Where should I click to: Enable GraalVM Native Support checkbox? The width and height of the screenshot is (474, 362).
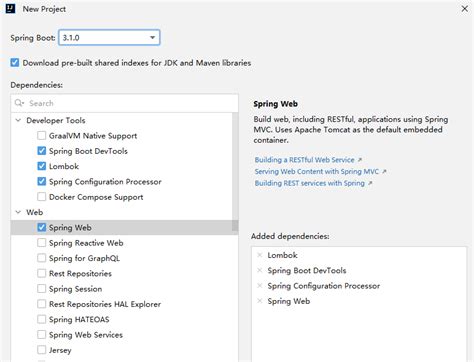click(42, 135)
